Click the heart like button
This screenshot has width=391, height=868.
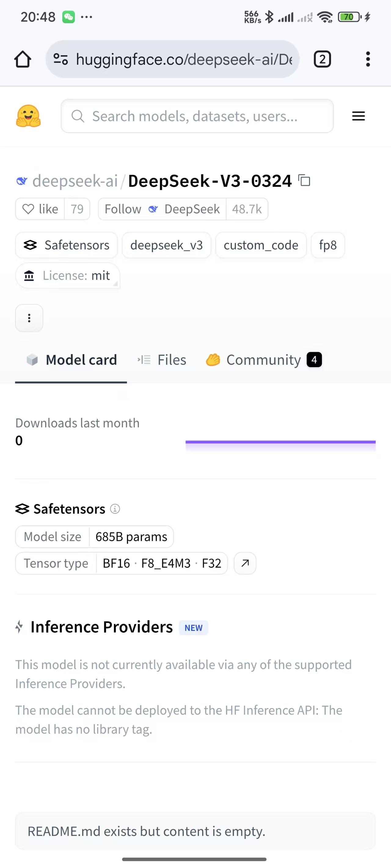[40, 209]
